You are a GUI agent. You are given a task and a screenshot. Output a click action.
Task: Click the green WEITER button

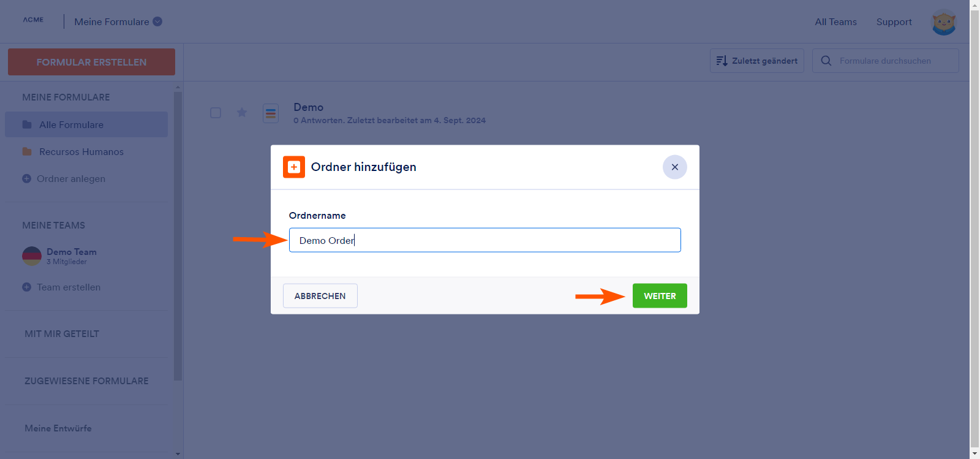pyautogui.click(x=660, y=296)
